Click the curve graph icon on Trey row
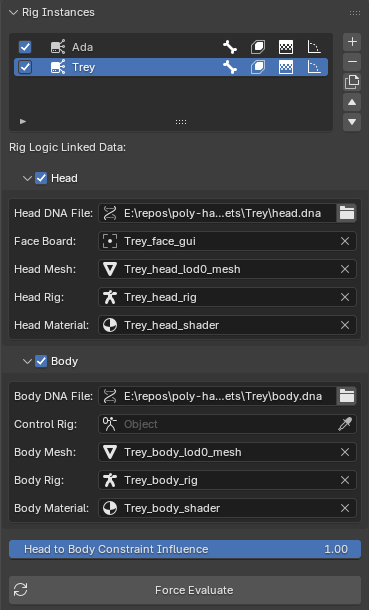 pos(314,67)
